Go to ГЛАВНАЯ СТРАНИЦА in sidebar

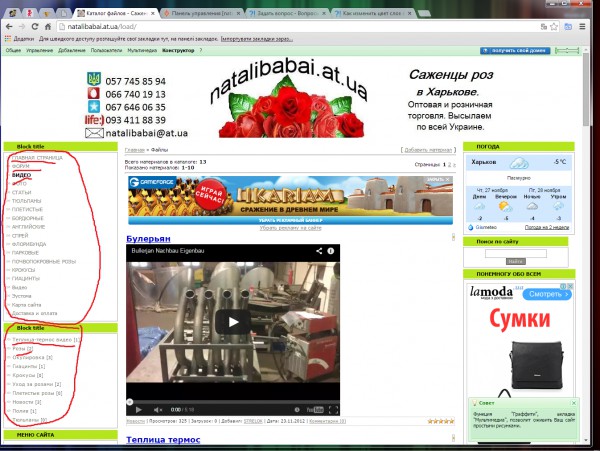[x=37, y=158]
